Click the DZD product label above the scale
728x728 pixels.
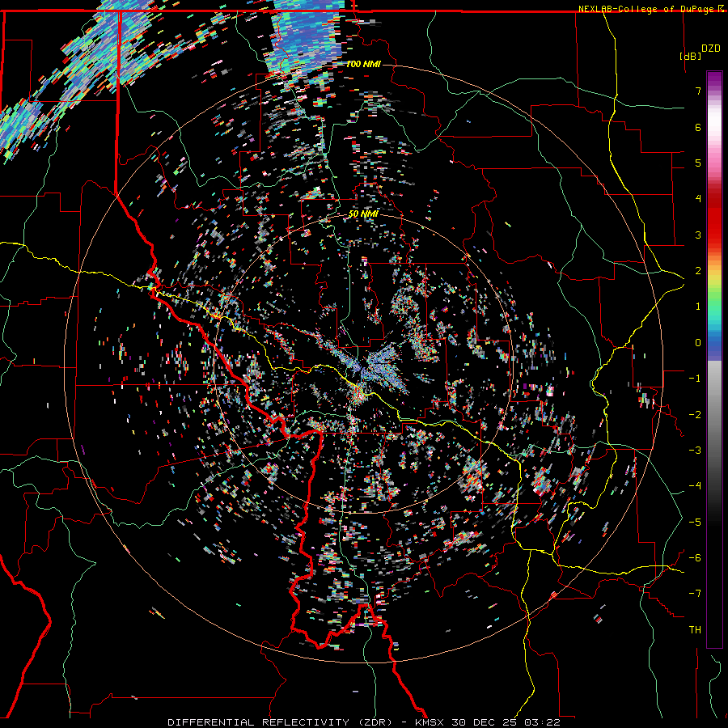[710, 49]
